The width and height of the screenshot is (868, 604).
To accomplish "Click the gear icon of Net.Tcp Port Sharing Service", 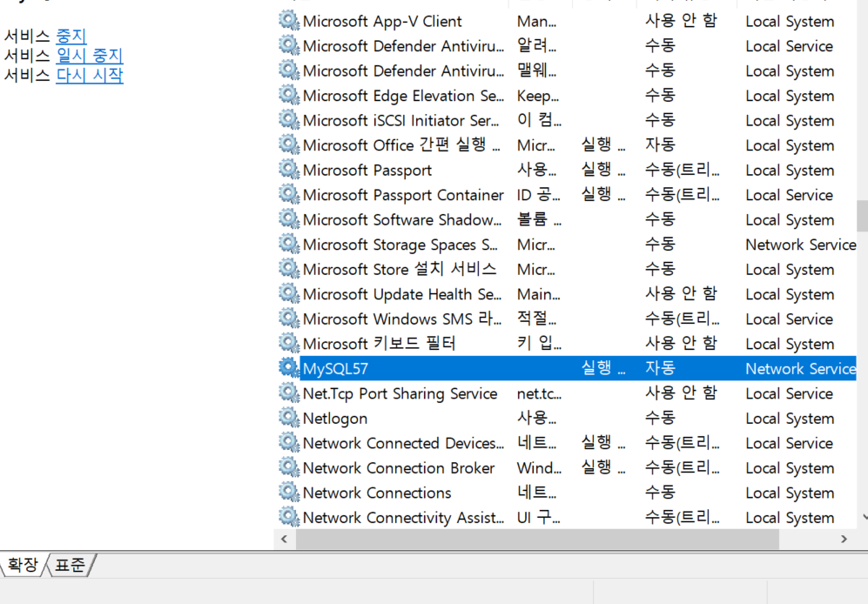I will pyautogui.click(x=288, y=393).
